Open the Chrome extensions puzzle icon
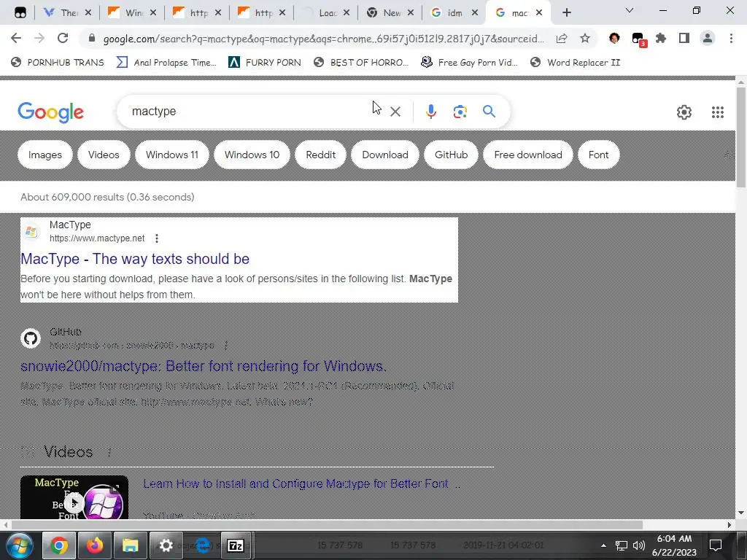 (x=661, y=38)
